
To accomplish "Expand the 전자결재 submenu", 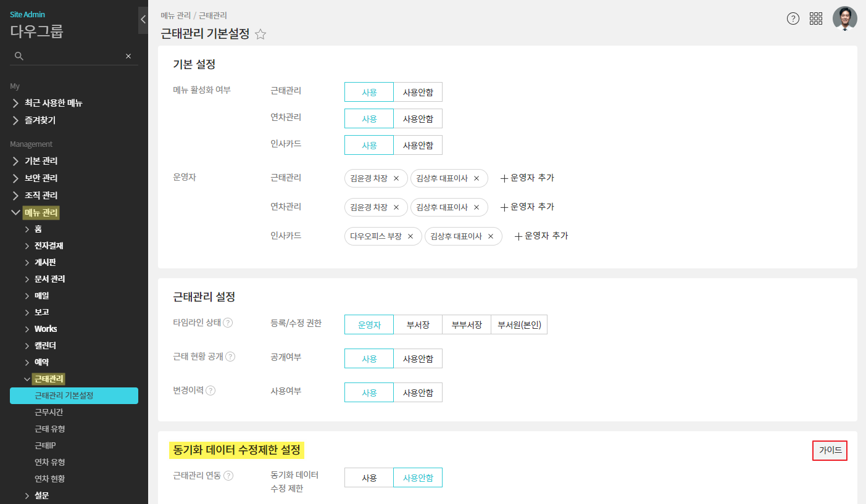I will [x=48, y=246].
